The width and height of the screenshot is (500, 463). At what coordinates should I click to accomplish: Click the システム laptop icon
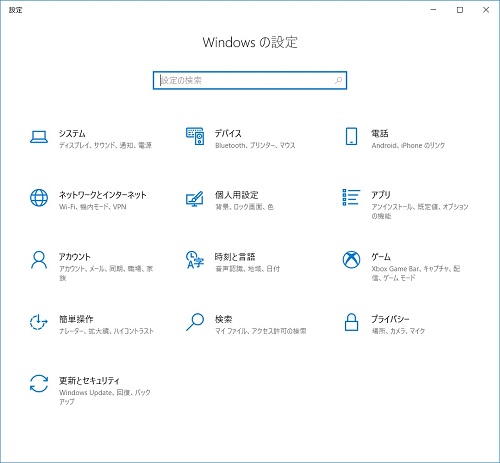[x=39, y=137]
